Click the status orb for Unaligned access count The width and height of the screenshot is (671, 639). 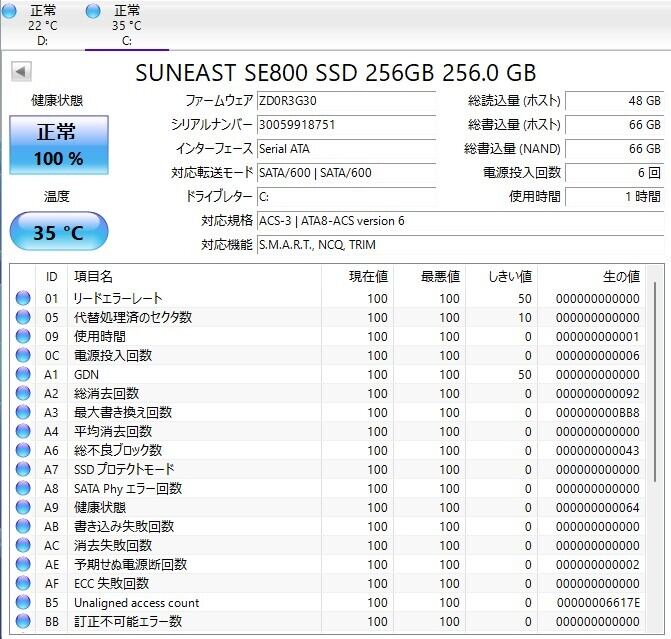click(x=23, y=602)
